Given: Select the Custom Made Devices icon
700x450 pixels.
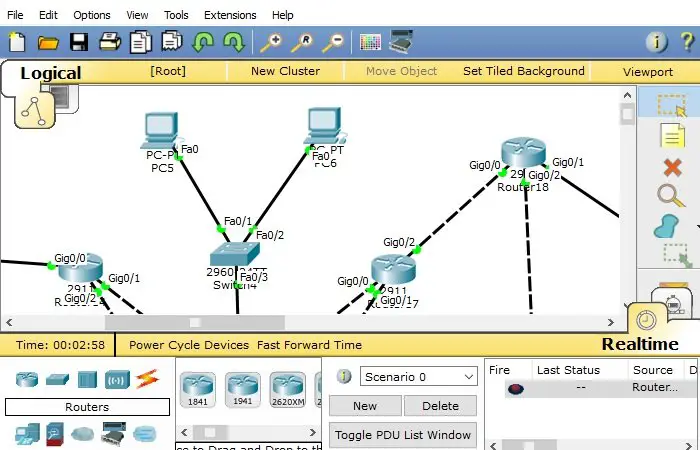Looking at the screenshot, I should (113, 434).
